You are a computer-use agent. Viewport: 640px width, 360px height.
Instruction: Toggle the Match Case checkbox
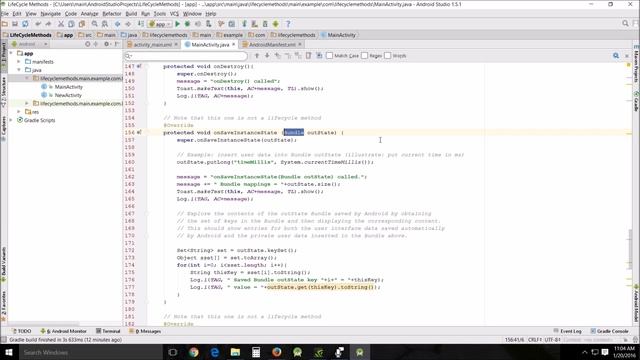pyautogui.click(x=329, y=56)
